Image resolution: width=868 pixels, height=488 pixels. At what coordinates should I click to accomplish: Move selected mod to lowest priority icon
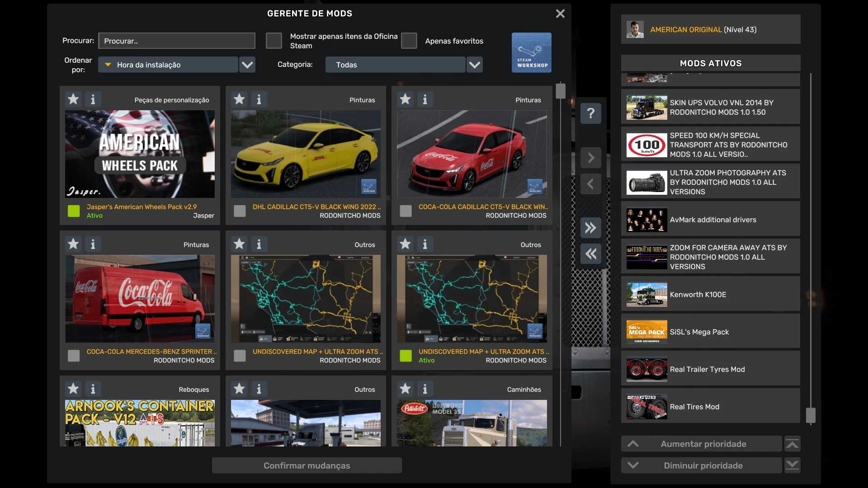coord(792,465)
